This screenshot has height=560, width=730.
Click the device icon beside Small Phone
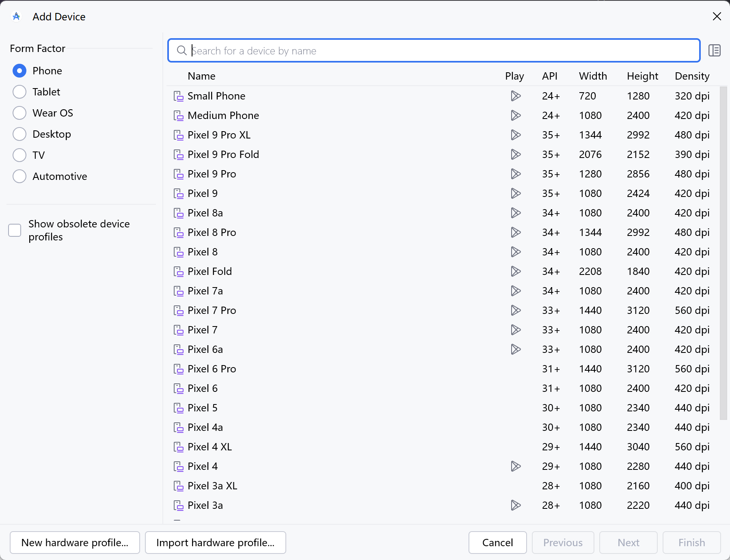pyautogui.click(x=179, y=96)
